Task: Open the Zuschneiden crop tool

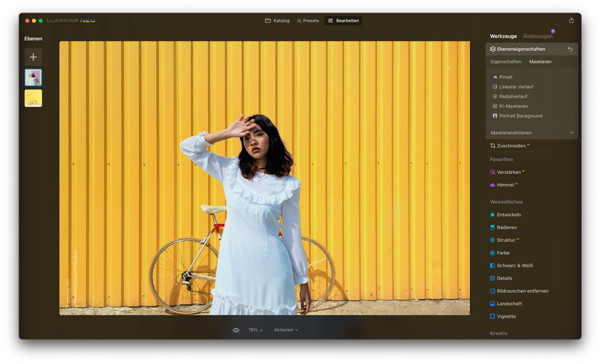Action: click(x=509, y=146)
